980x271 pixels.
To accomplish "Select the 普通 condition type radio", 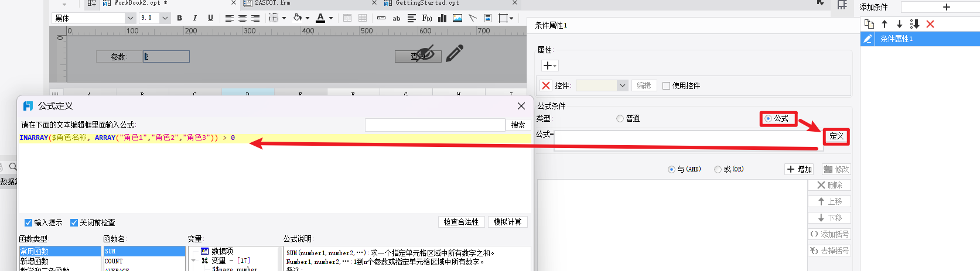I will tap(620, 119).
